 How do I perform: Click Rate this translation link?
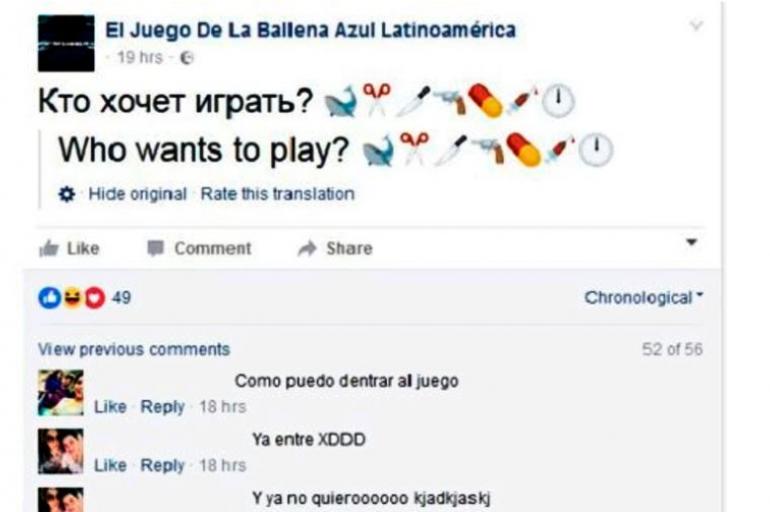[x=277, y=194]
